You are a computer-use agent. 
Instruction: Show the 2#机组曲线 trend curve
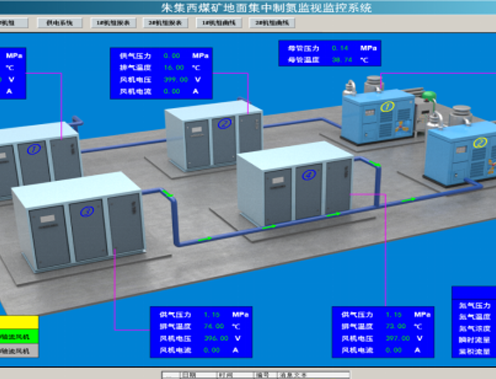(x=272, y=23)
